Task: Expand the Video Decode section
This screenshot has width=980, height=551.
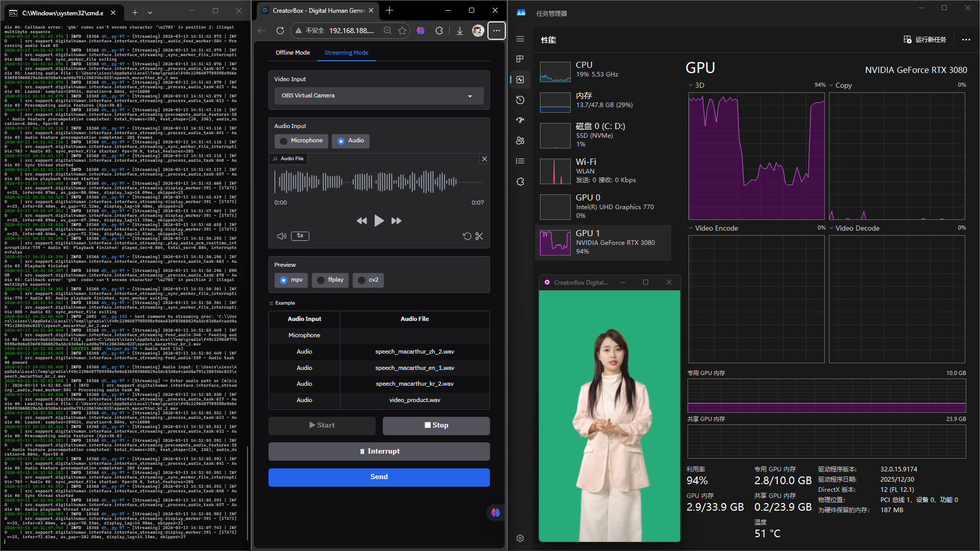Action: [830, 228]
